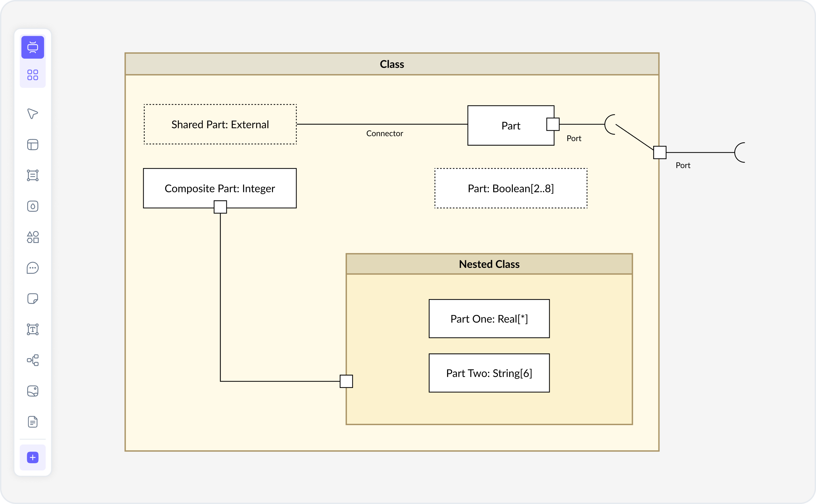This screenshot has width=816, height=504.
Task: Select the Class header title
Action: [392, 64]
